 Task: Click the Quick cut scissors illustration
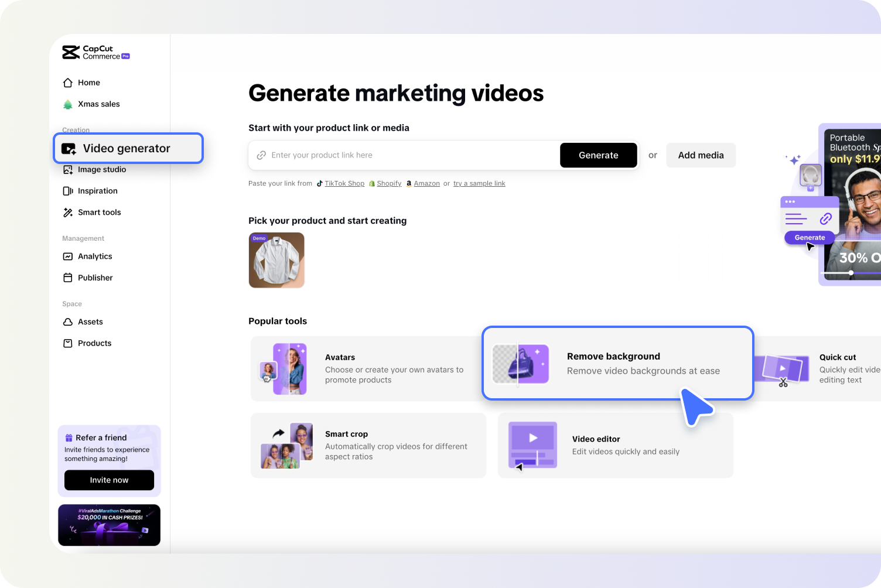[783, 371]
